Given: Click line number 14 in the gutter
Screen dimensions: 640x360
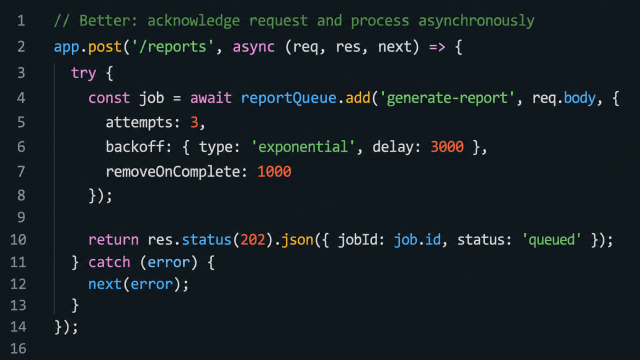Looking at the screenshot, I should 18,327.
